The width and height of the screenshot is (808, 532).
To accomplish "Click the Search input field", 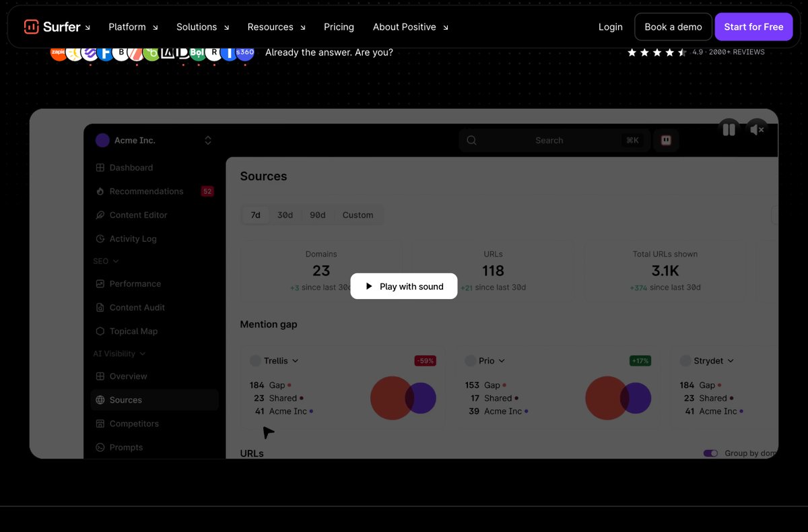I will (x=555, y=140).
